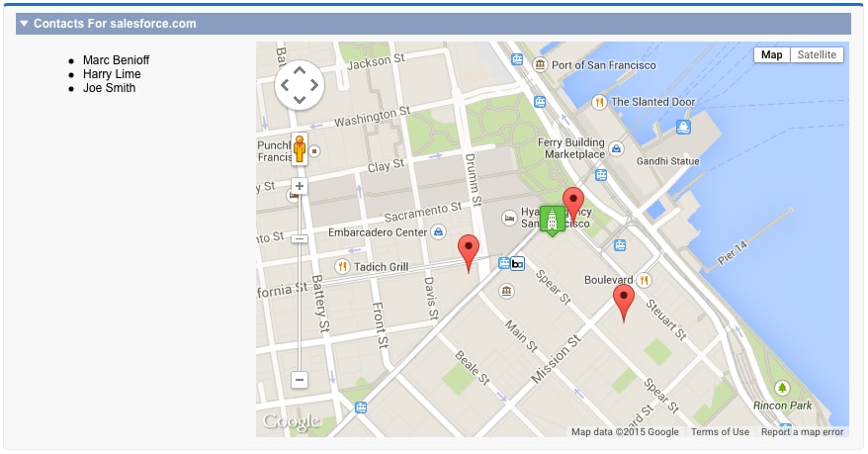This screenshot has height=454, width=868.
Task: Switch to Satellite view
Action: [x=817, y=54]
